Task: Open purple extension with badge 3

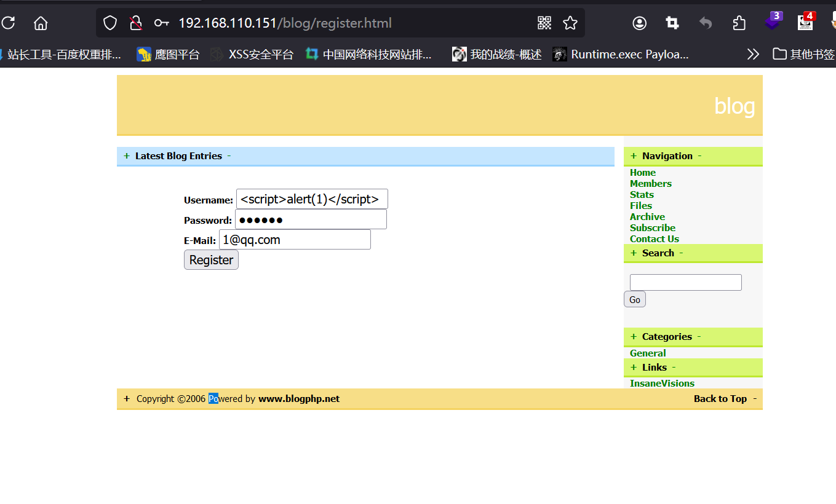Action: [x=773, y=21]
